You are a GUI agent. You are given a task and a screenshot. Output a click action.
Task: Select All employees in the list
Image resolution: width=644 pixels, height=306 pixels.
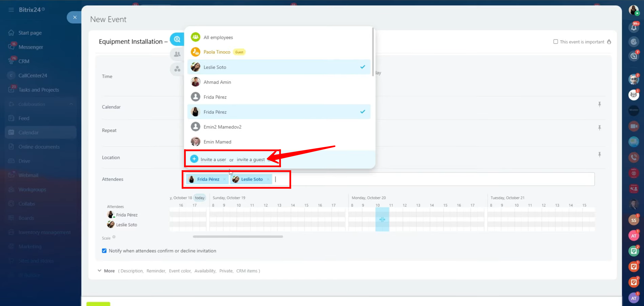218,37
